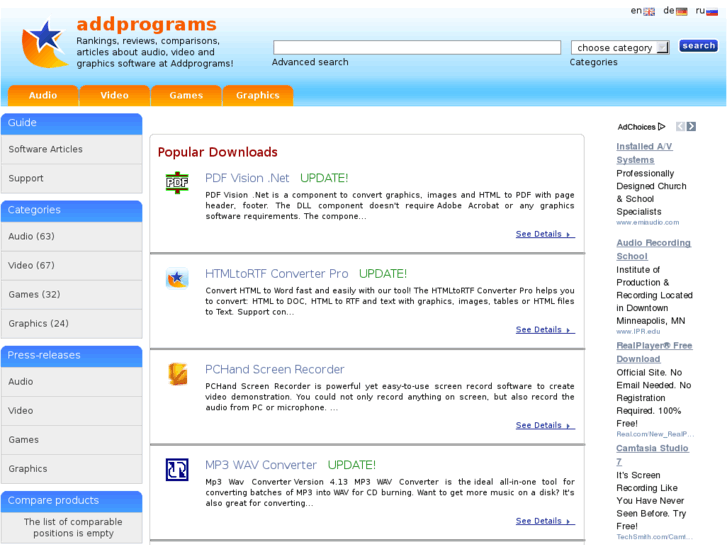The width and height of the screenshot is (727, 545).
Task: Open RealPlayer Free Download ad
Action: pyautogui.click(x=654, y=352)
